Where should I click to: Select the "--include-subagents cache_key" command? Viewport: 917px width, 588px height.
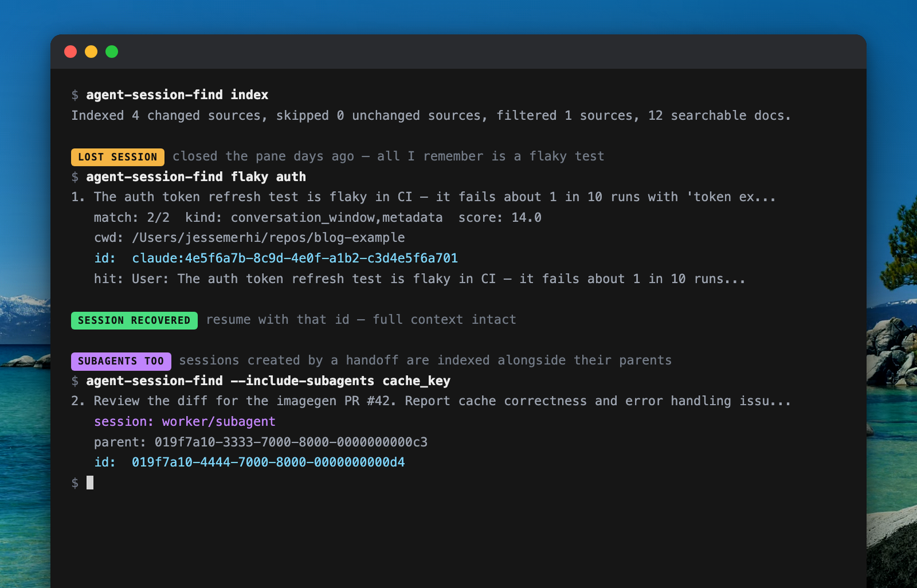tap(269, 381)
